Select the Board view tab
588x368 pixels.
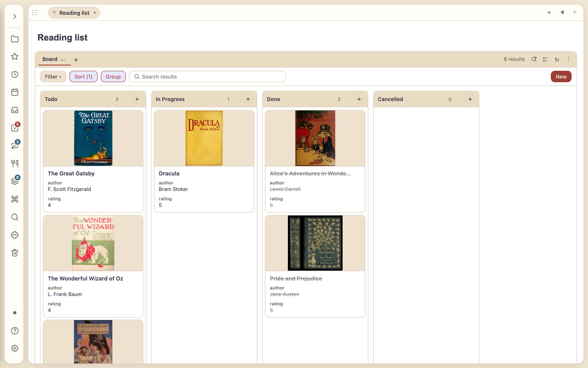point(50,59)
